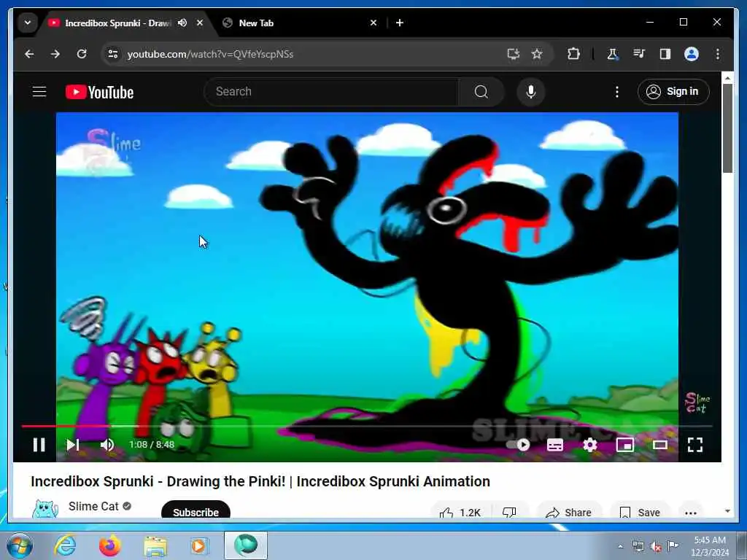747x560 pixels.
Task: Enter full screen mode
Action: coord(695,445)
